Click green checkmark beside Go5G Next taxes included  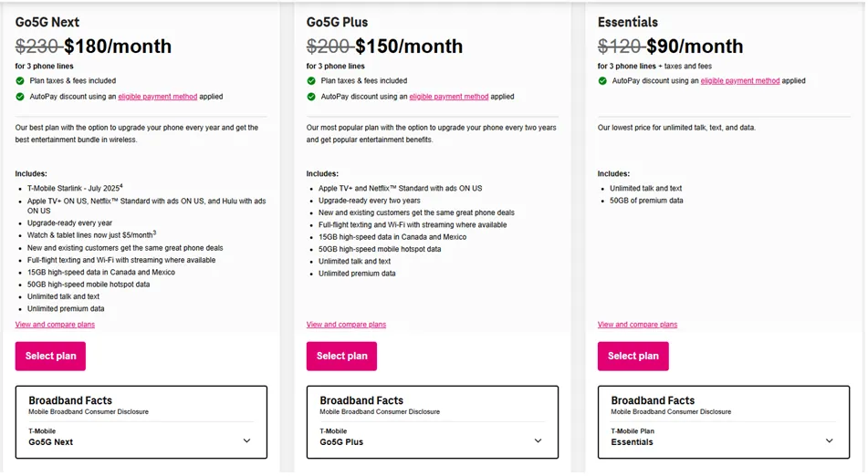[20, 81]
